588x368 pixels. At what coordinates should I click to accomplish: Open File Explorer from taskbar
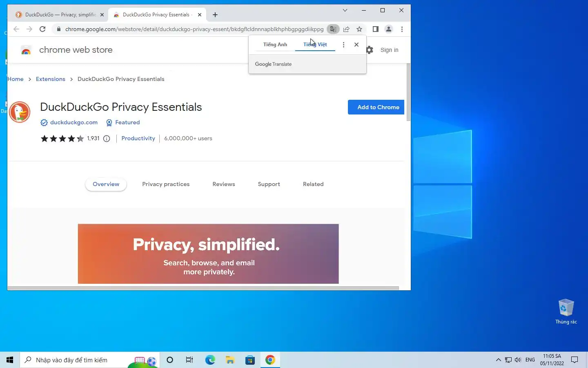tap(230, 360)
